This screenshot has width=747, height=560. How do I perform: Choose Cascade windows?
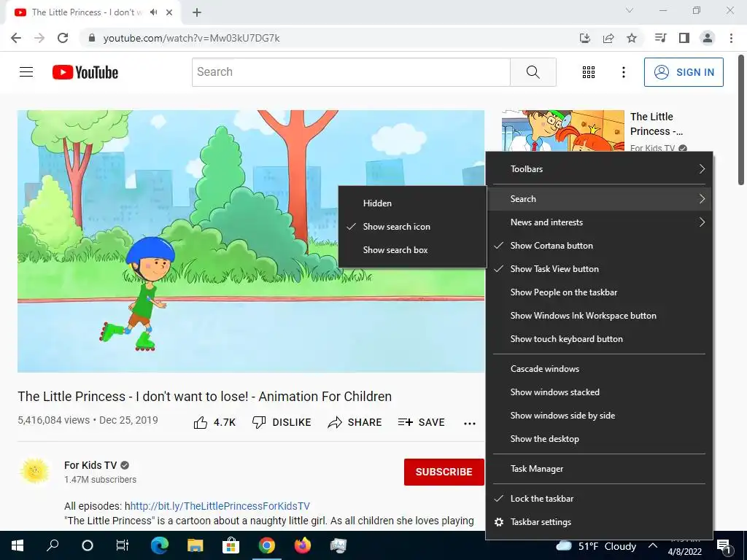[599, 369]
